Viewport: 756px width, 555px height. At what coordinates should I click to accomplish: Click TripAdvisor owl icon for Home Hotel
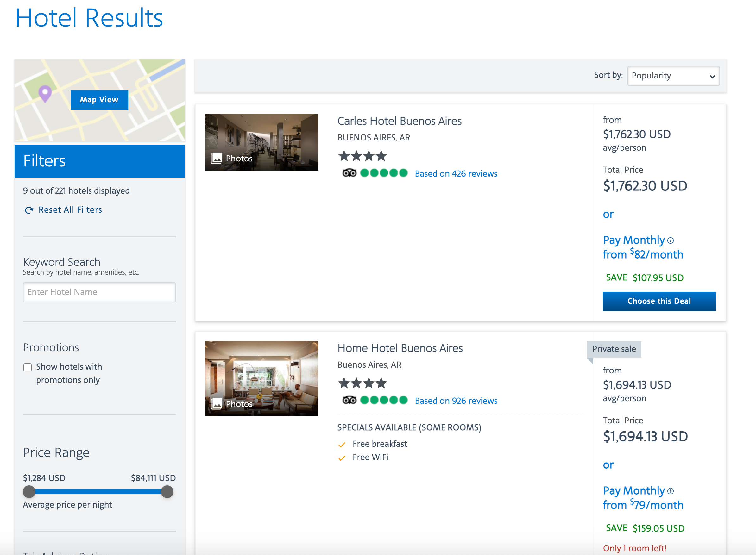click(349, 400)
